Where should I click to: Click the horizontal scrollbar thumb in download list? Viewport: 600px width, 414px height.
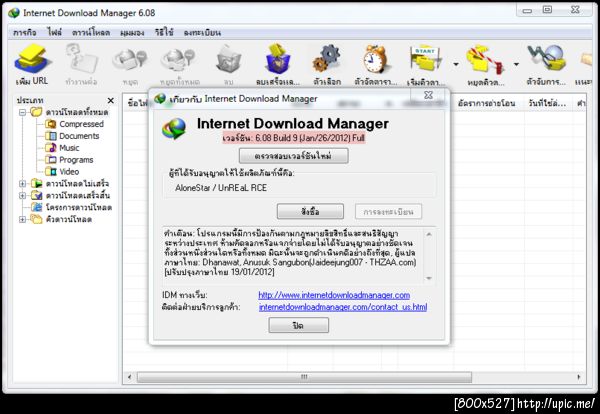pyautogui.click(x=304, y=377)
